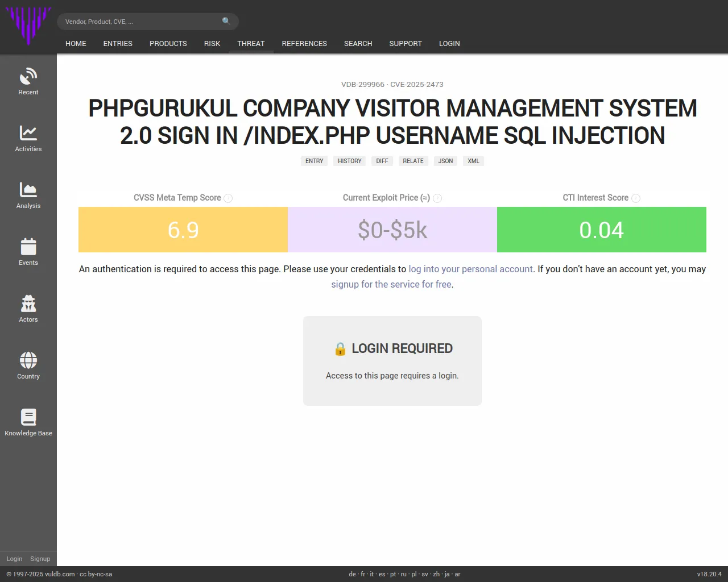Click the search magnifier icon

(x=226, y=21)
